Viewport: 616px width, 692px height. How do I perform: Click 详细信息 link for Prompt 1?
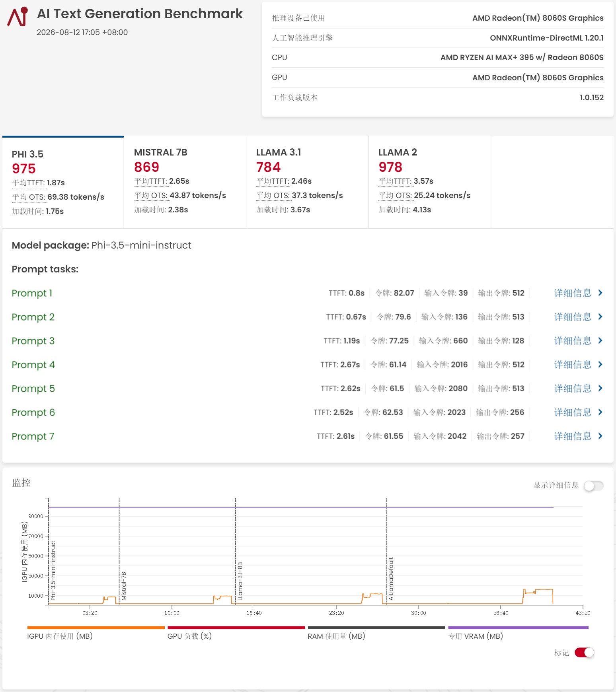[573, 293]
